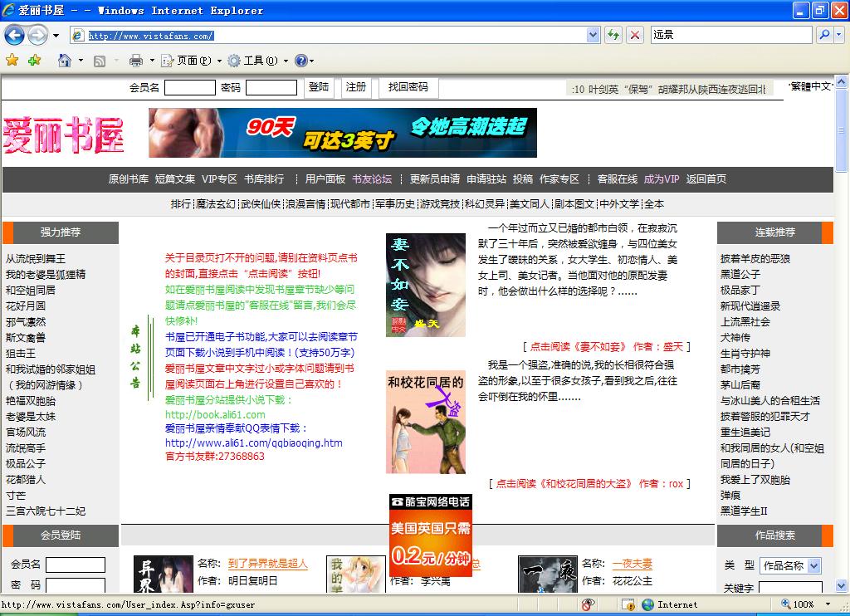
Task: Open the Print options dropdown arrow
Action: [x=152, y=61]
